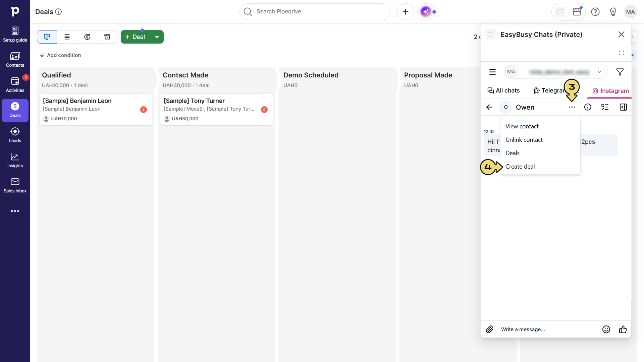
Task: Select View contact menu item
Action: pyautogui.click(x=540, y=126)
